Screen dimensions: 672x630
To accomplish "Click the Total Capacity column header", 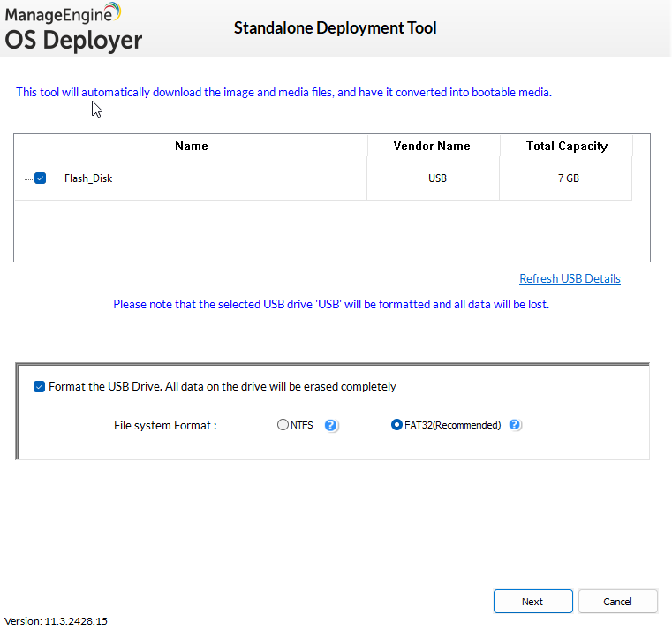I will tap(567, 146).
